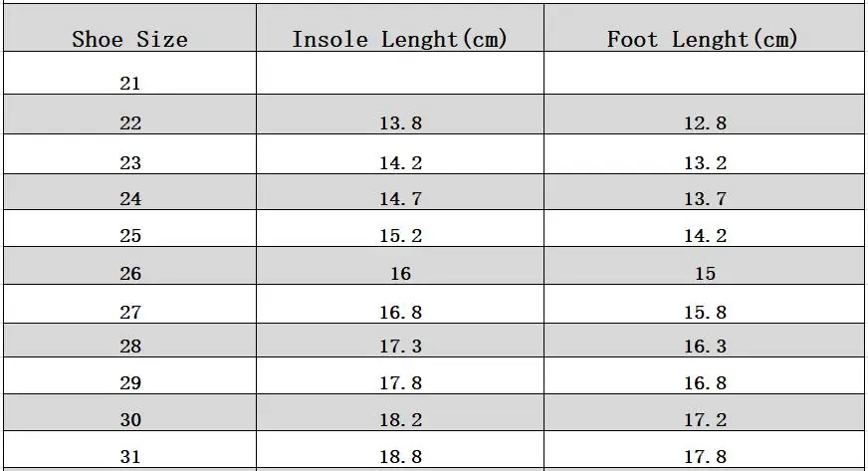868x471 pixels.
Task: Click foot length 13.2 for size 23
Action: (705, 163)
